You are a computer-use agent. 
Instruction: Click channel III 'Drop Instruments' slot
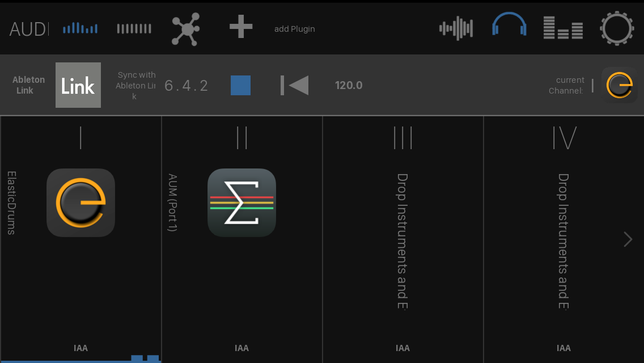point(402,241)
